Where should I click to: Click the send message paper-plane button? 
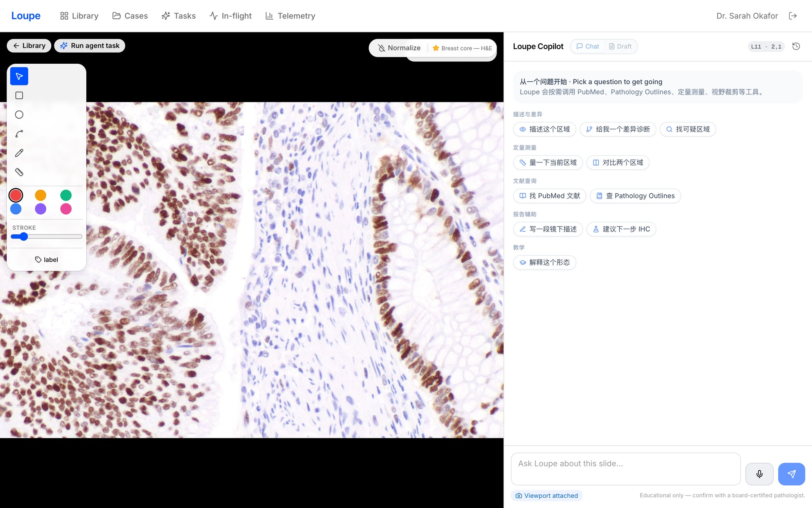click(x=791, y=474)
